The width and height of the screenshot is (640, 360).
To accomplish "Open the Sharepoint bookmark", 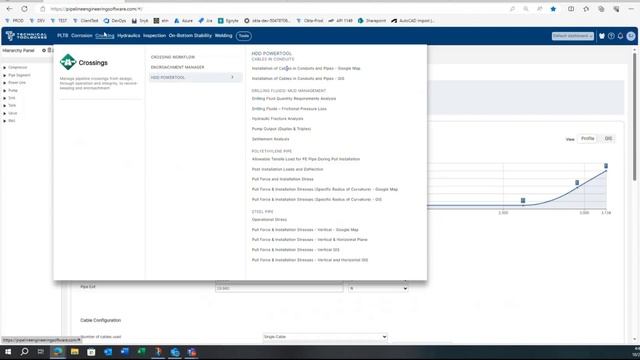I will pos(372,20).
